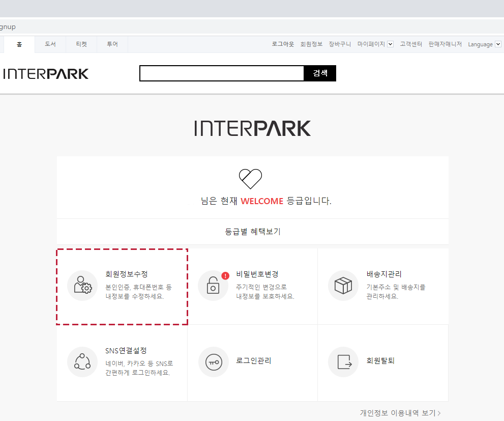Click into the search input field
Viewport: 504px width, 421px height.
pyautogui.click(x=222, y=73)
